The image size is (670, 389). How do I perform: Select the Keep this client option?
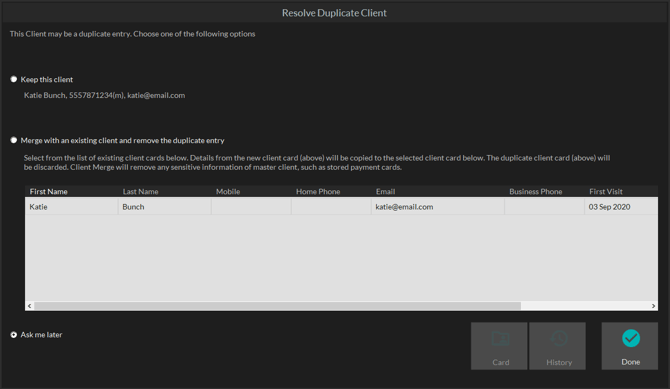pos(14,79)
